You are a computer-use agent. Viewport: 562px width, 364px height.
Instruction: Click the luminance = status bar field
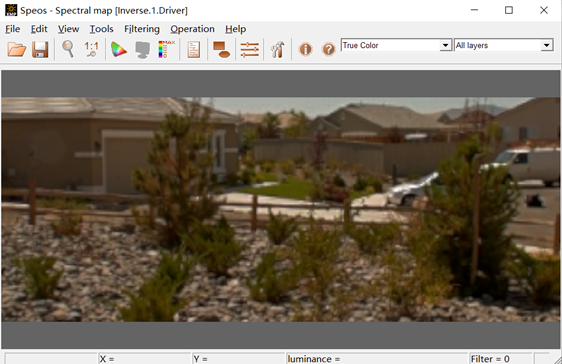[x=376, y=359]
